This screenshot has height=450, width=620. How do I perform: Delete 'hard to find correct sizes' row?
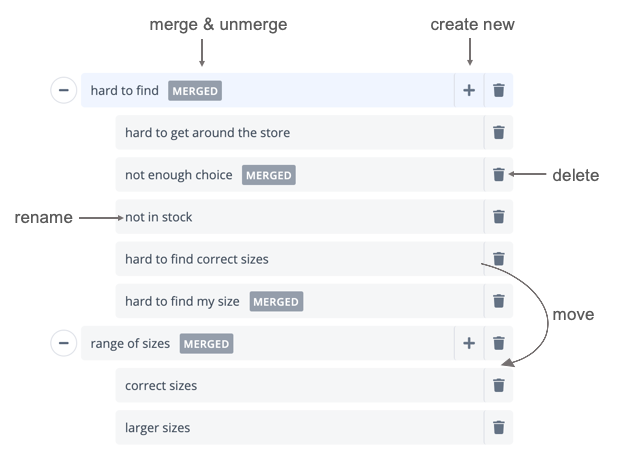pyautogui.click(x=499, y=259)
